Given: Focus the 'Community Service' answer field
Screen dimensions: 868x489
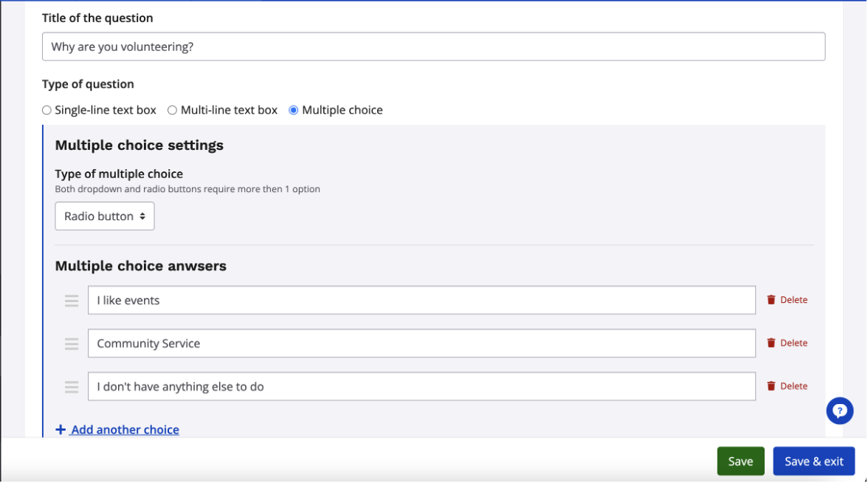Looking at the screenshot, I should point(421,343).
